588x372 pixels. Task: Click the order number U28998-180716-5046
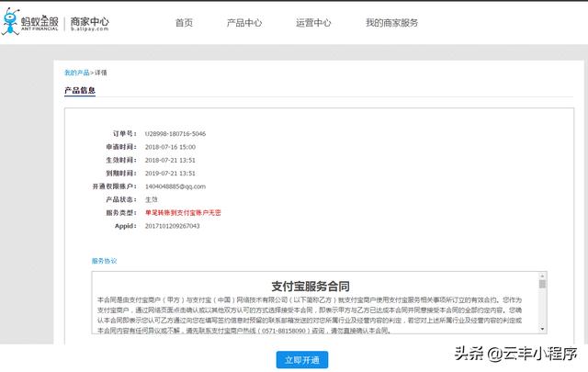pyautogui.click(x=175, y=134)
